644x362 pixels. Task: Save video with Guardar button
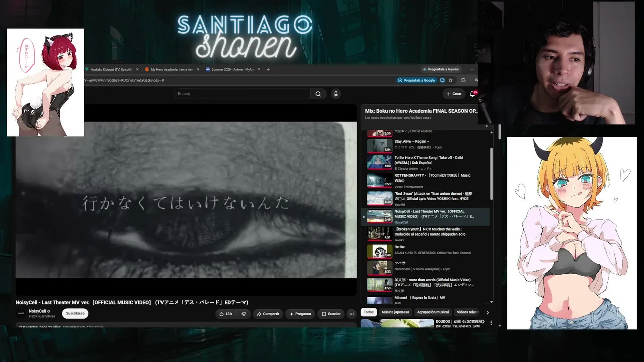tap(331, 314)
